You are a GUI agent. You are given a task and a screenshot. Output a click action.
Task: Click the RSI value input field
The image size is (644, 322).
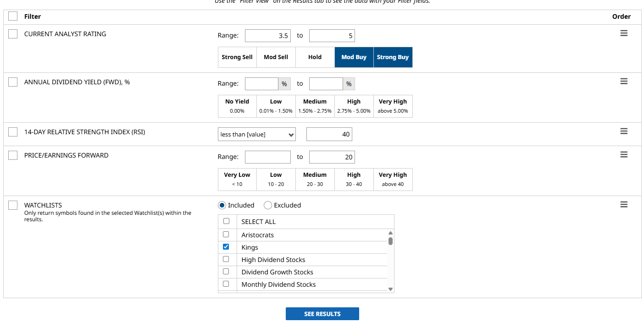[329, 134]
